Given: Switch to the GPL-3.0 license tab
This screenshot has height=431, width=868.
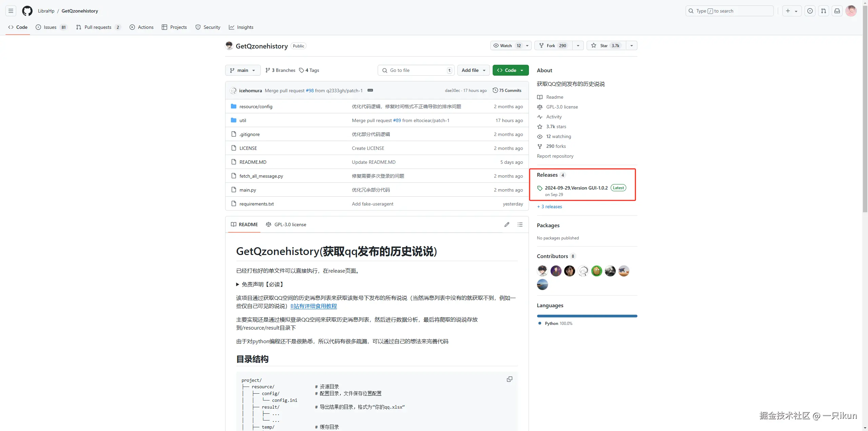Looking at the screenshot, I should pyautogui.click(x=287, y=224).
